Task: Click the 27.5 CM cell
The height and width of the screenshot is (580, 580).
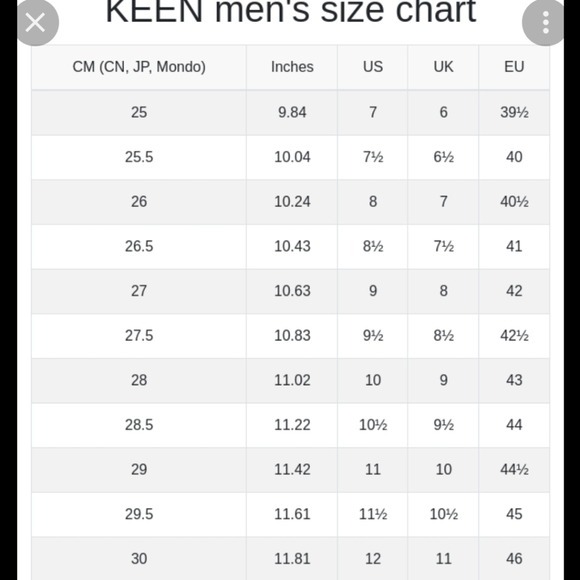Action: 139,336
